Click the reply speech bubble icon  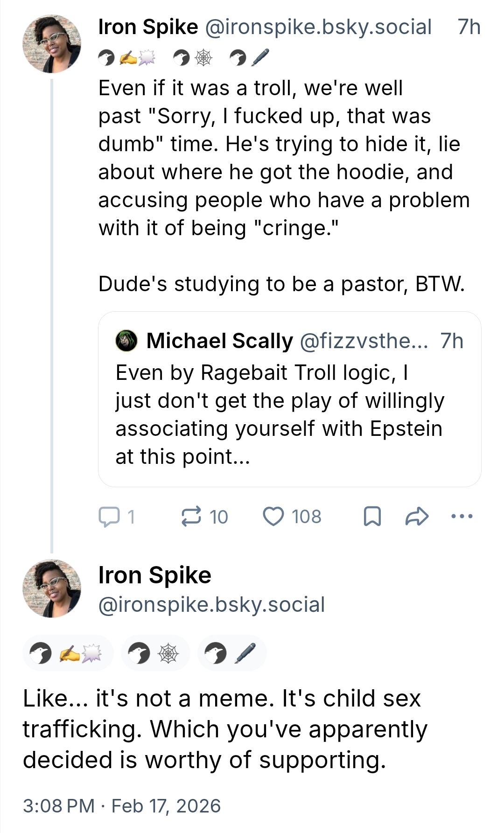point(108,517)
